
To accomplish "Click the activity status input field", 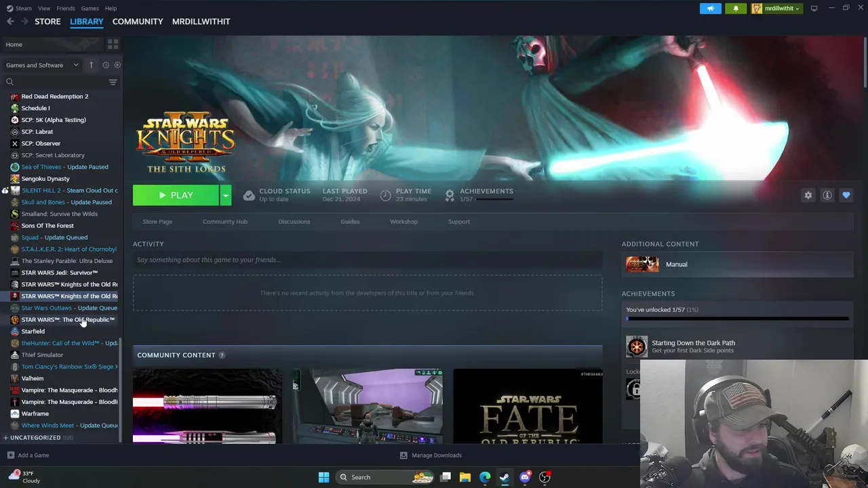I will tap(368, 260).
